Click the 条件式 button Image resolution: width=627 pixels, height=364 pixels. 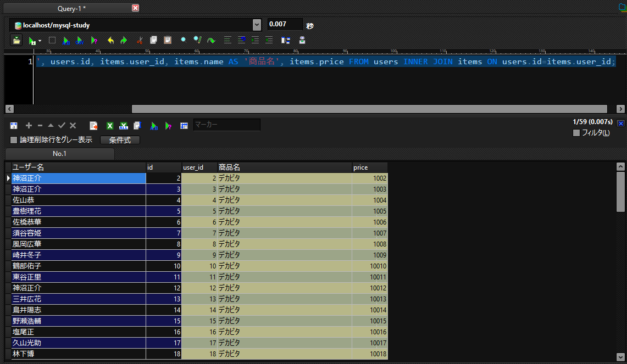pos(120,140)
